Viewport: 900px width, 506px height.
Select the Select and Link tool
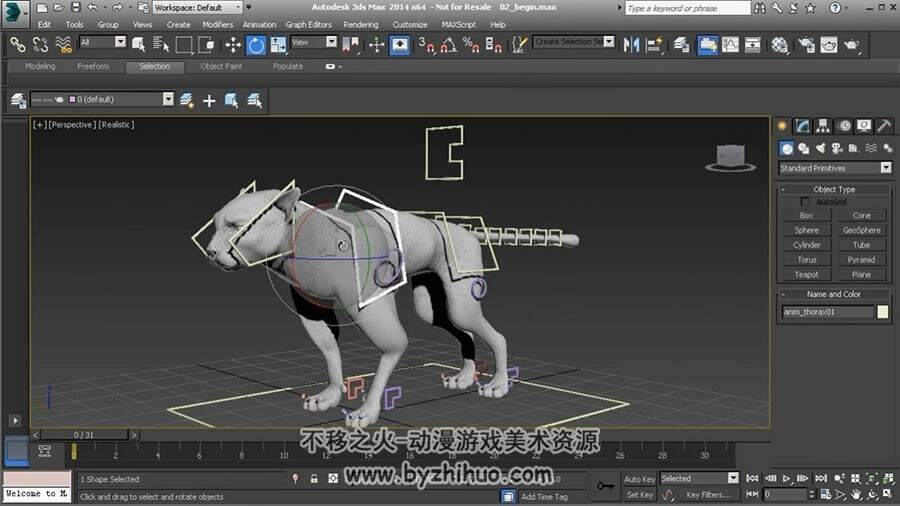tap(17, 44)
